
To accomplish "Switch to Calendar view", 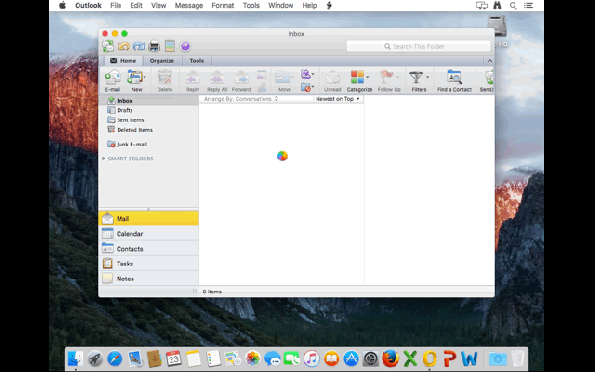I will pos(148,234).
